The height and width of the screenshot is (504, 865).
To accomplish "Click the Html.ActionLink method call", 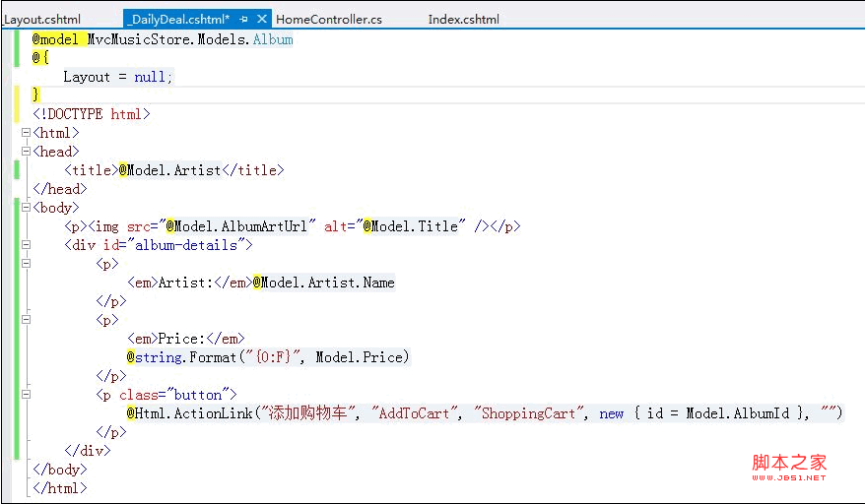I will (187, 413).
